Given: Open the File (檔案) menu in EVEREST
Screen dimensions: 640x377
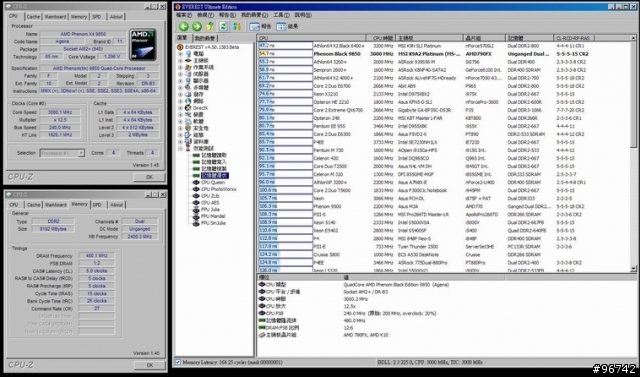Looking at the screenshot, I should (184, 15).
